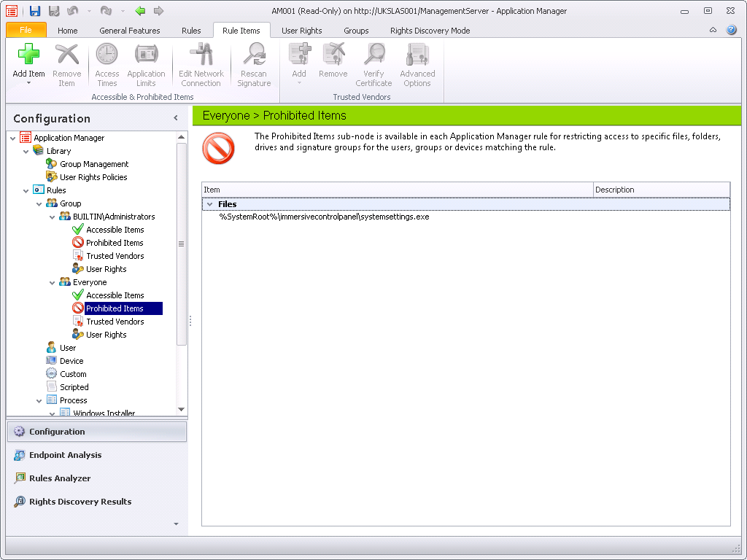The width and height of the screenshot is (747, 560).
Task: Collapse the Everyone group node
Action: pos(53,283)
